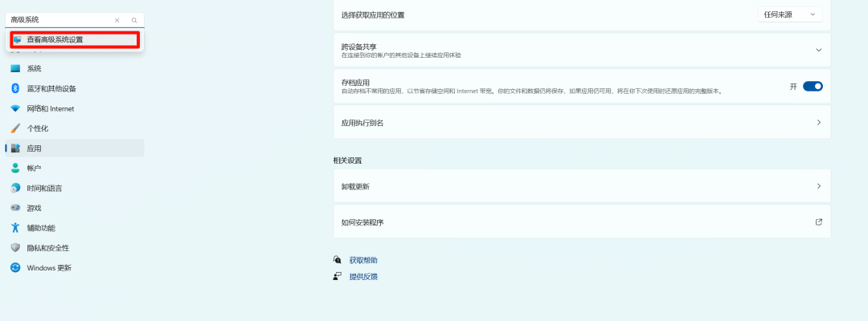Image resolution: width=868 pixels, height=321 pixels.
Task: Click the 隐私和安全性 shield icon
Action: pos(15,247)
